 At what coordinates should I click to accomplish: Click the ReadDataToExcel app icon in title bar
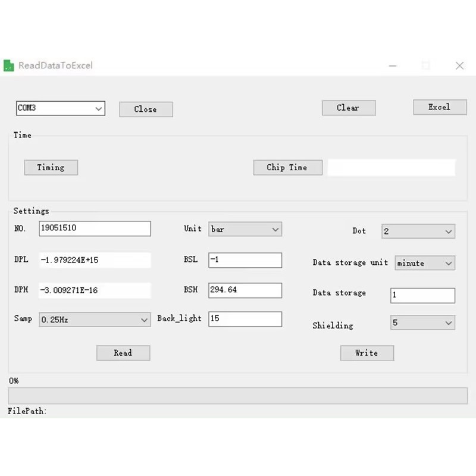[x=9, y=65]
